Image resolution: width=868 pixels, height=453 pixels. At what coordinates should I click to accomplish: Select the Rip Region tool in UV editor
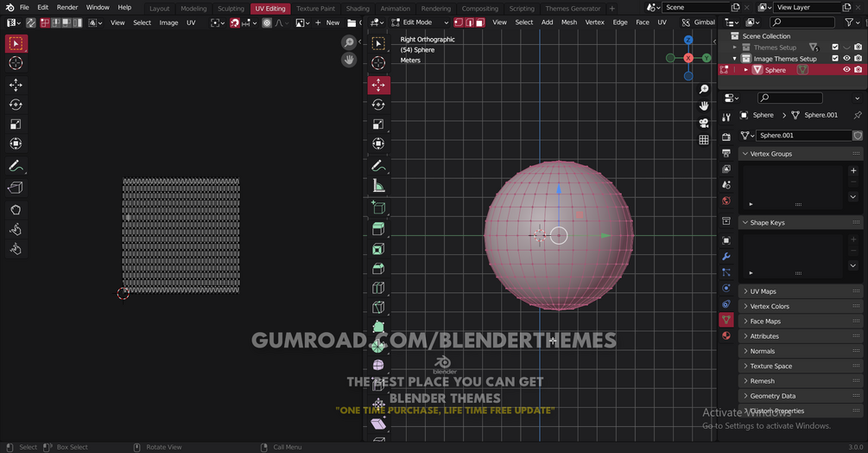pos(16,188)
